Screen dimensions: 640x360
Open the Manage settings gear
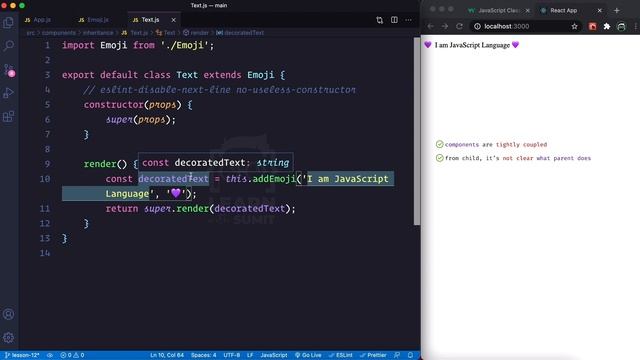pos(8,338)
